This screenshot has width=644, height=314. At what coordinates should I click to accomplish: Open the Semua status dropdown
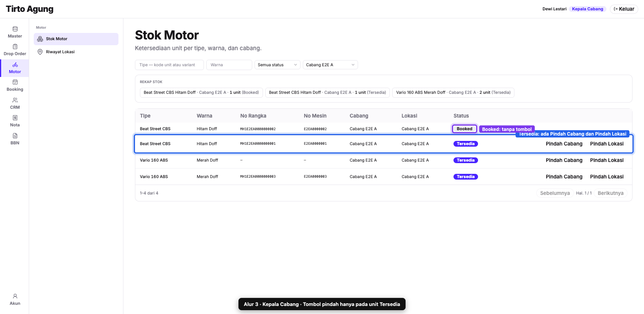[x=278, y=65]
